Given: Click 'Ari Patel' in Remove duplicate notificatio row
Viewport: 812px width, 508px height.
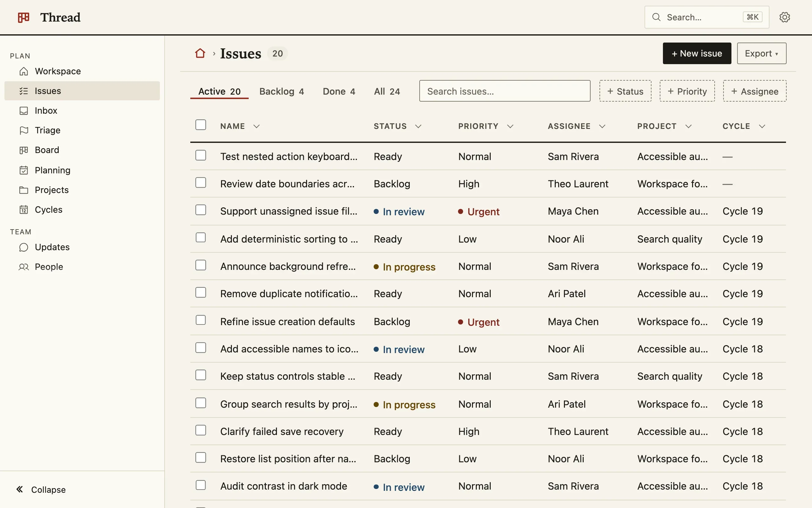Looking at the screenshot, I should 567,294.
